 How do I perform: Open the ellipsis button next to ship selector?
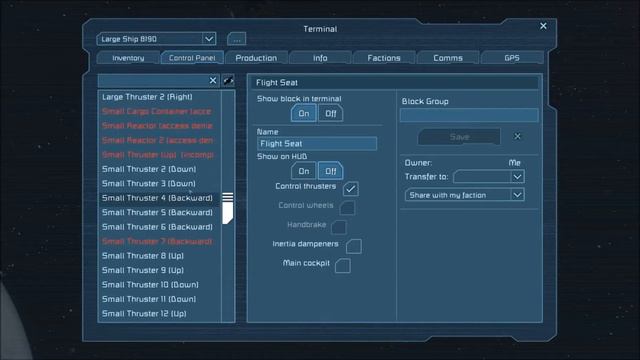(237, 39)
